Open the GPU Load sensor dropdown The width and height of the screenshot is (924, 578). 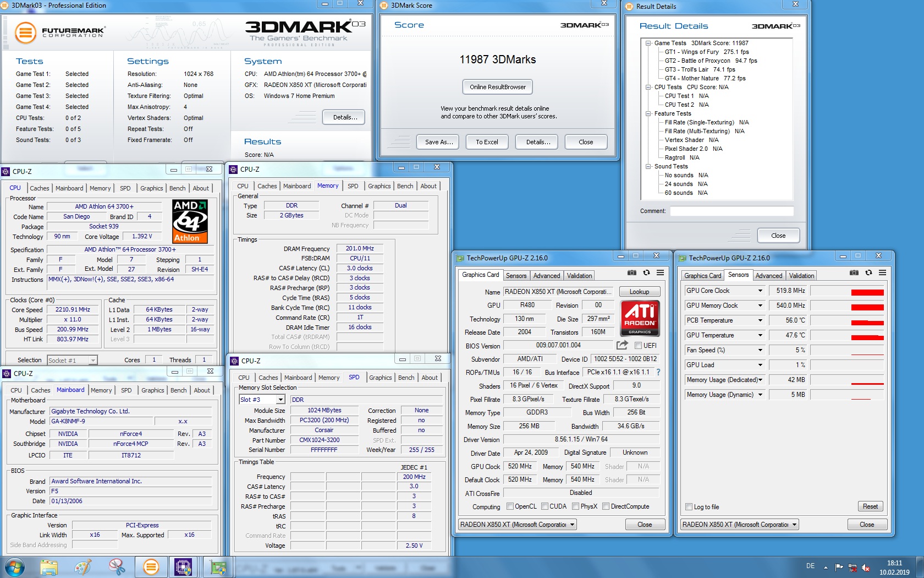[x=760, y=365]
